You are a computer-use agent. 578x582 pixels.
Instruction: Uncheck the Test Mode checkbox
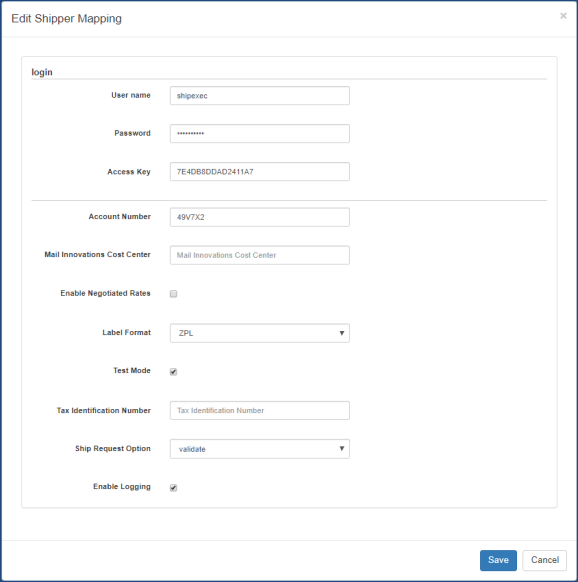tap(173, 372)
